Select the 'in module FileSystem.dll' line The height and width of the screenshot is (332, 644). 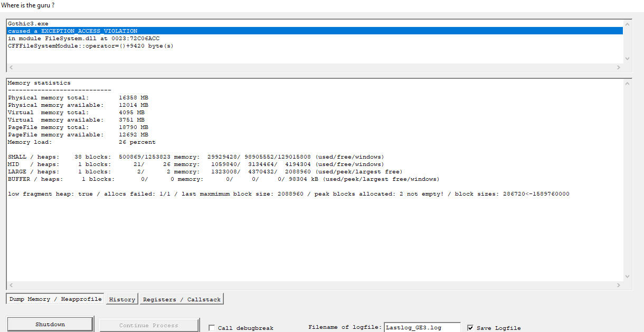coord(83,39)
